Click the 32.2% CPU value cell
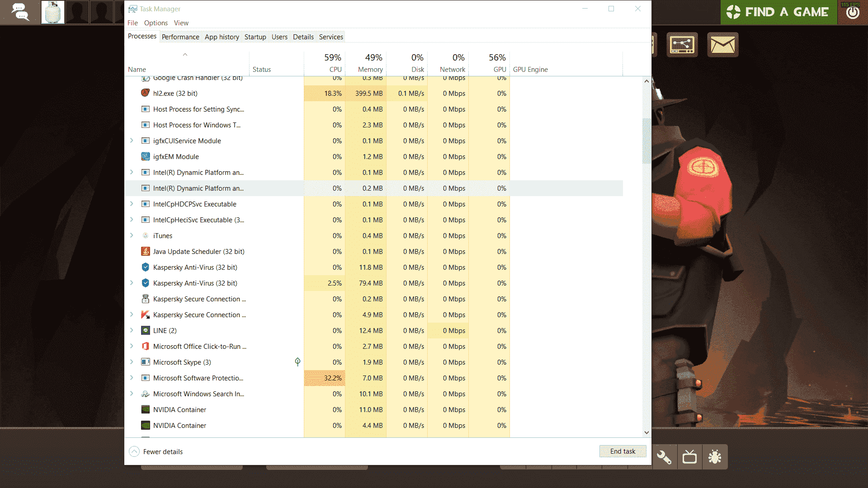 tap(325, 378)
